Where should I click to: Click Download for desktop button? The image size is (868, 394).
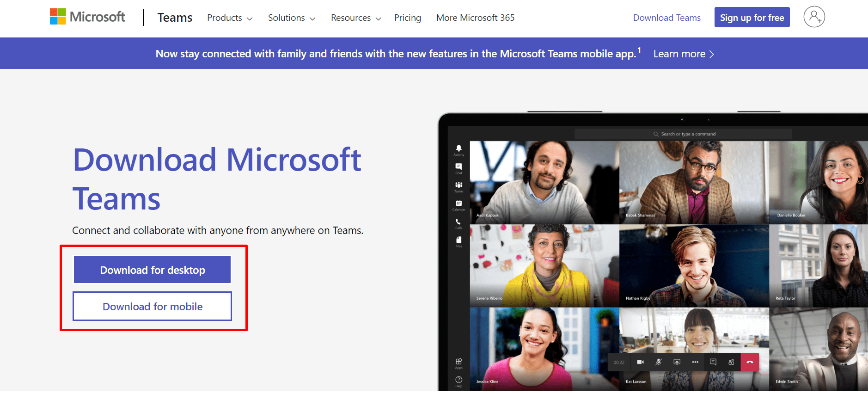(152, 270)
